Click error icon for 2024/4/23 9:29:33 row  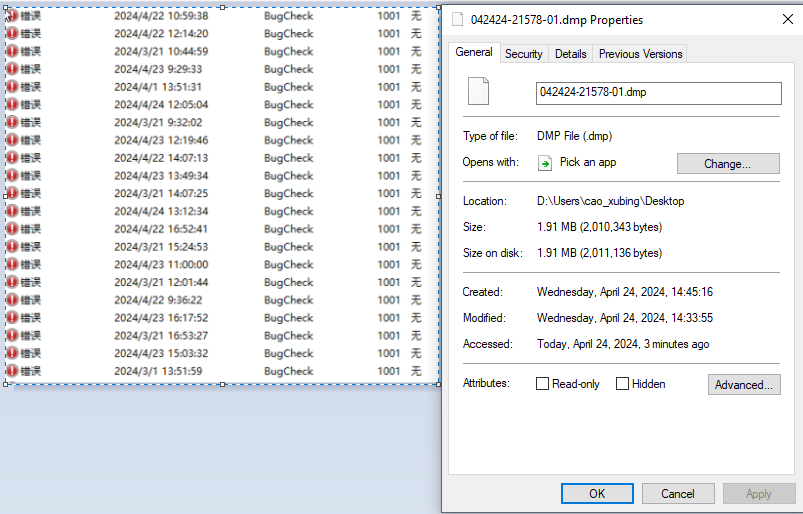click(12, 69)
